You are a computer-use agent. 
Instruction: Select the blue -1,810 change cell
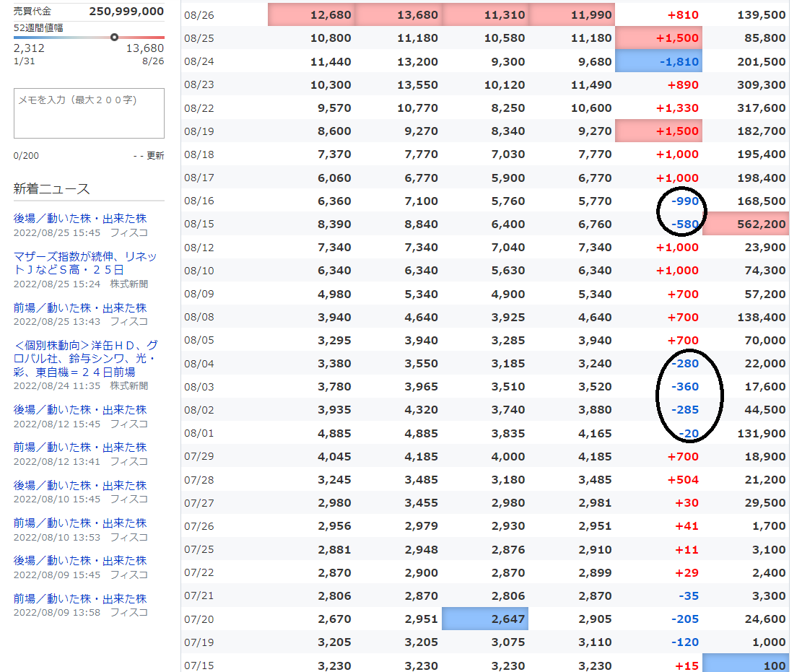click(658, 62)
